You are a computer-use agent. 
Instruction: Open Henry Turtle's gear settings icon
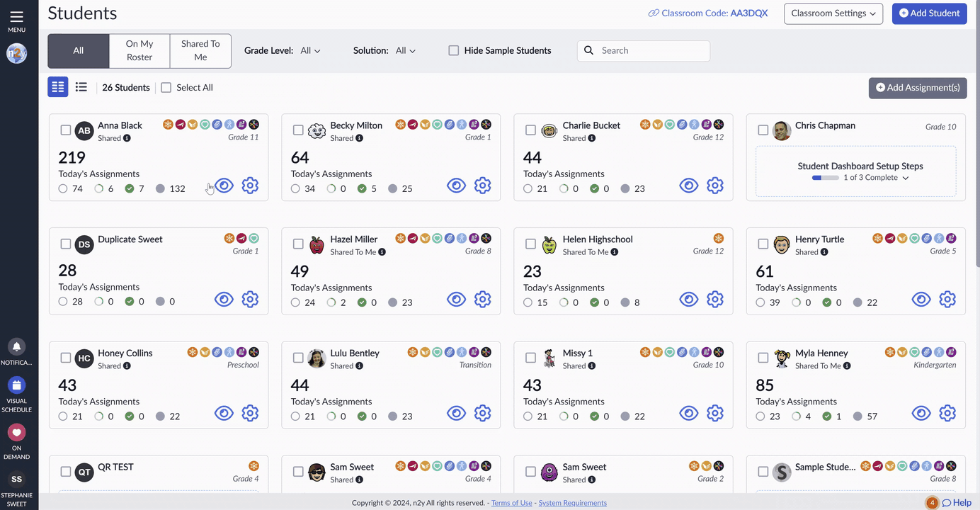pyautogui.click(x=947, y=300)
